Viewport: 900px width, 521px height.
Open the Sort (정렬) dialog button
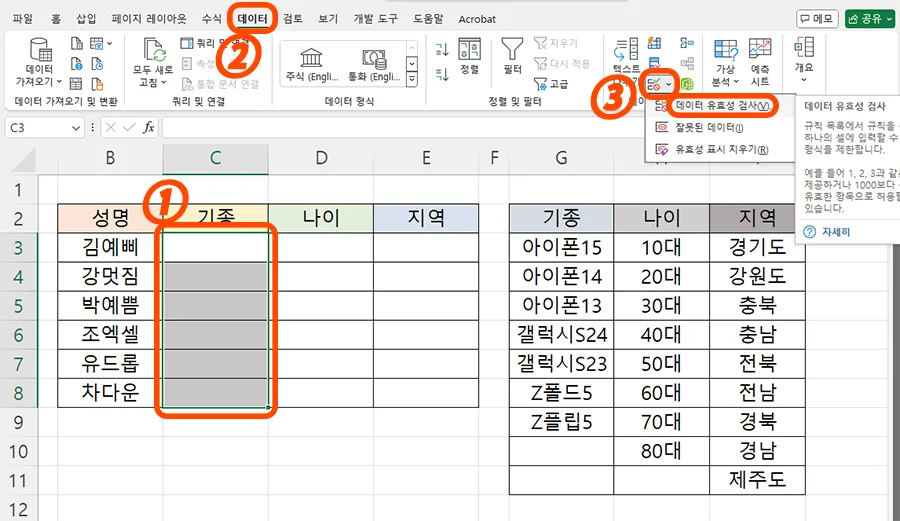tap(470, 56)
